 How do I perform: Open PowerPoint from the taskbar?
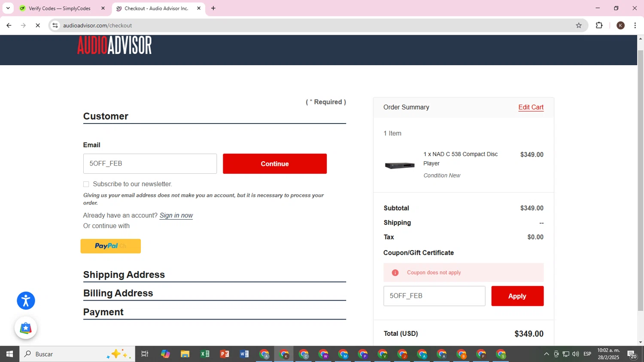click(225, 354)
